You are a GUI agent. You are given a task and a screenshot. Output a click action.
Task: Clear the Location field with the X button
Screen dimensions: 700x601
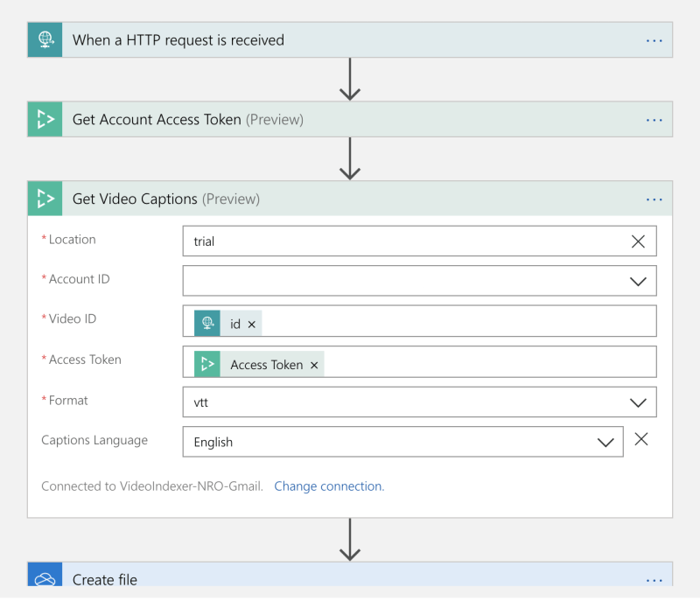638,241
